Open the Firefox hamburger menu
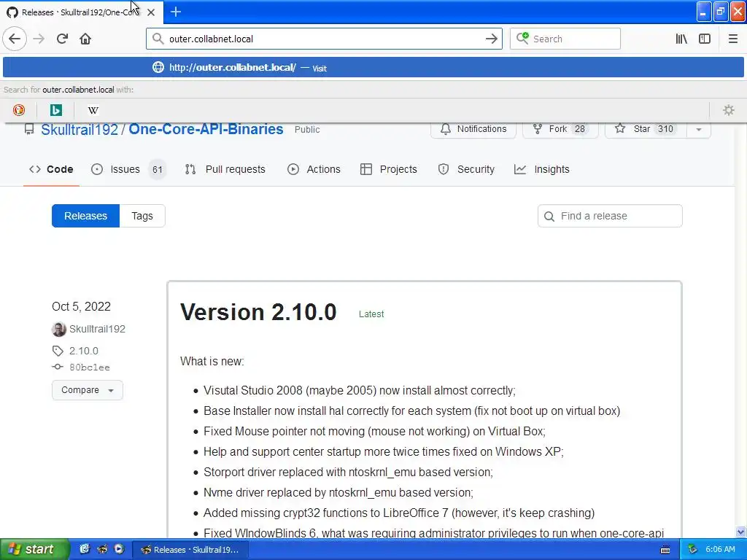This screenshot has height=560, width=747. [733, 39]
